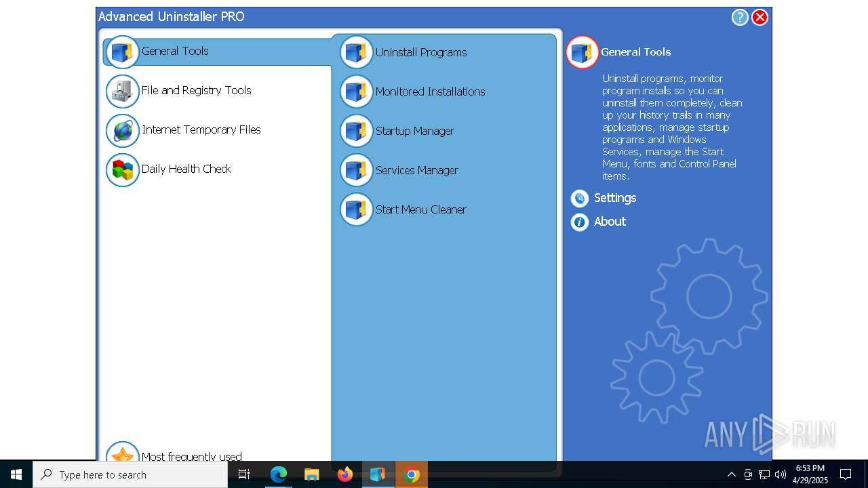Screen dimensions: 868x488
Task: Click the Startup Manager icon
Action: pyautogui.click(x=356, y=131)
